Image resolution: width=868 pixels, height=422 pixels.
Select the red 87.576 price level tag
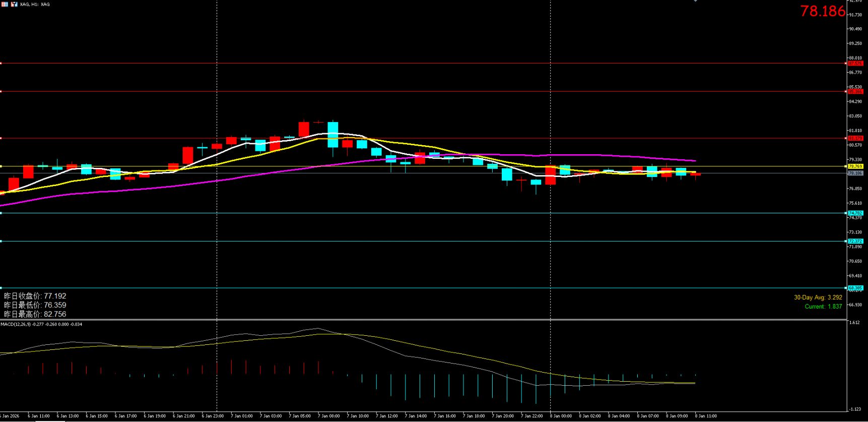(x=855, y=64)
